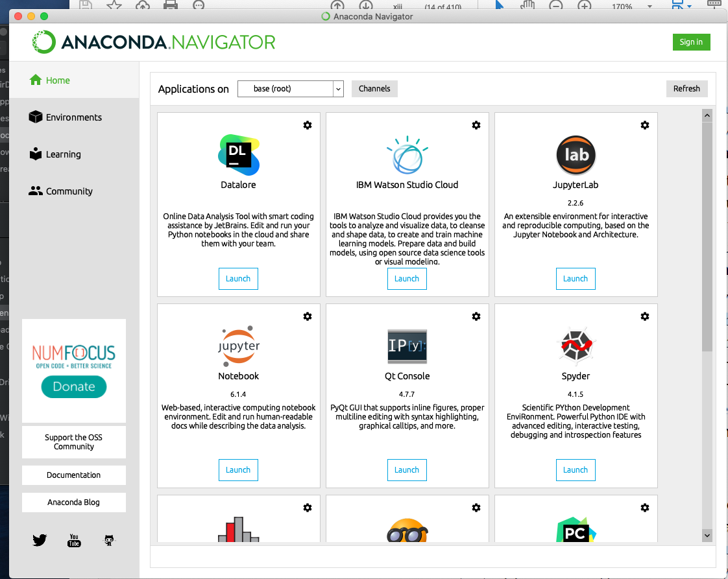Launch JupyterLab
Image resolution: width=728 pixels, height=579 pixels.
tap(576, 279)
